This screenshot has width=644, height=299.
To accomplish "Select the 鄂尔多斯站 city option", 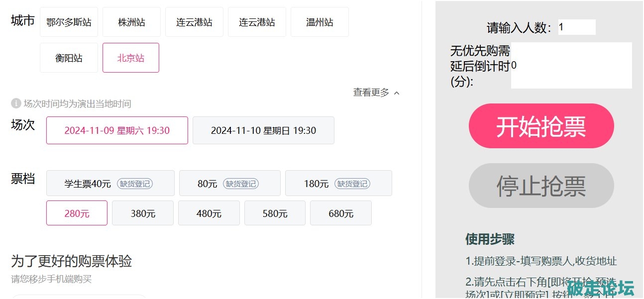I will [69, 22].
